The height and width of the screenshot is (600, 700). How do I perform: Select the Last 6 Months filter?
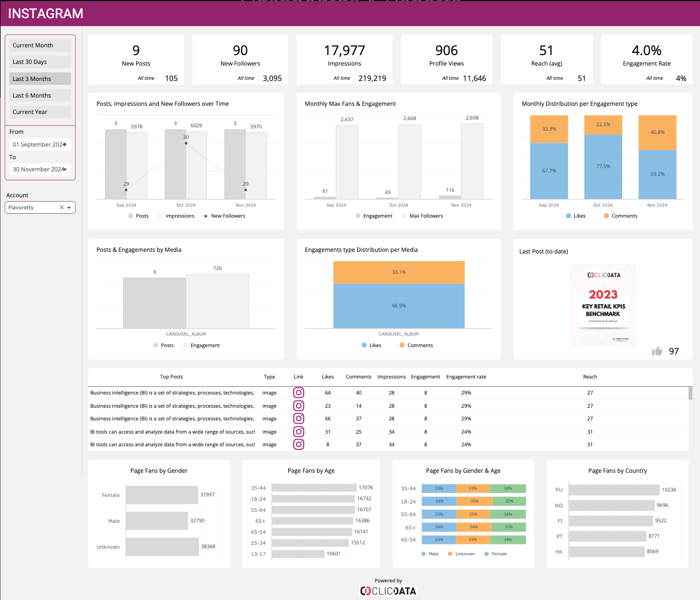coord(39,95)
